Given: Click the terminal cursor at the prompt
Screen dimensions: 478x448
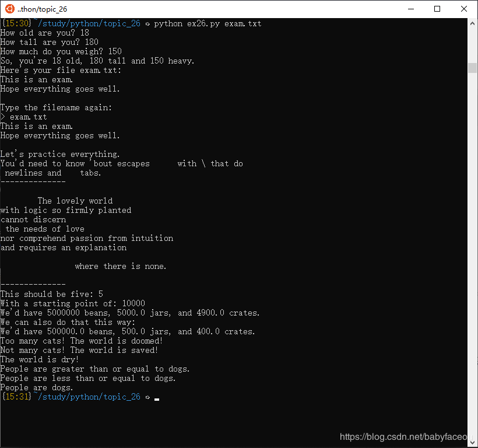Looking at the screenshot, I should coord(157,399).
